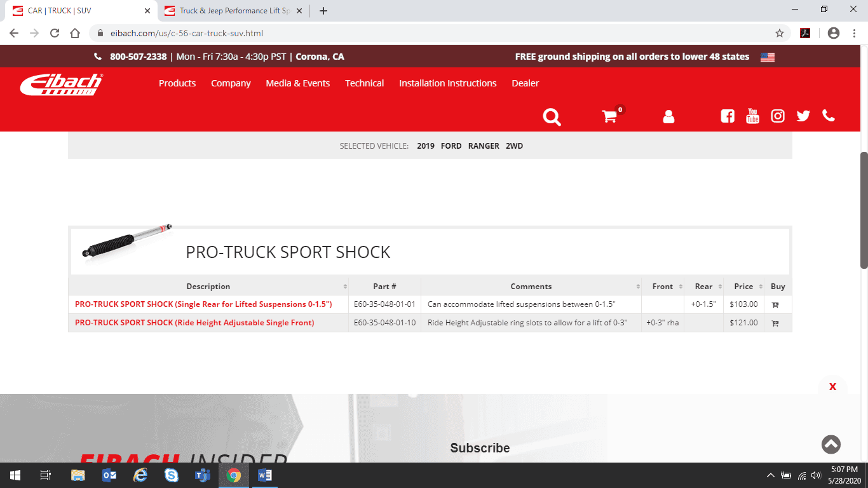The image size is (868, 488).
Task: Go to the browser home page
Action: [x=75, y=33]
